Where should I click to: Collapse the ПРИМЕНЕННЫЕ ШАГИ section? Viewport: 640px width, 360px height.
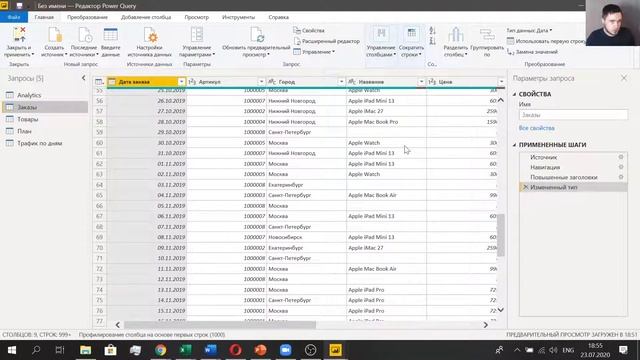pyautogui.click(x=514, y=145)
